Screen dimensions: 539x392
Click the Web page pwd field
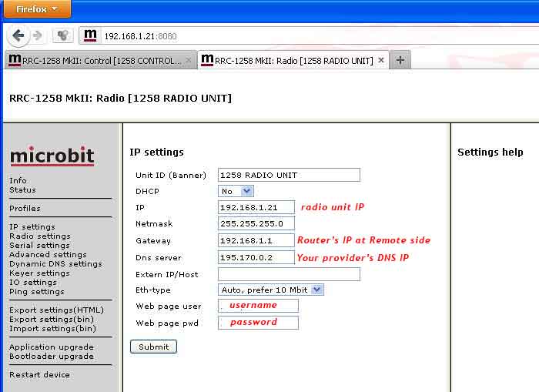[258, 323]
